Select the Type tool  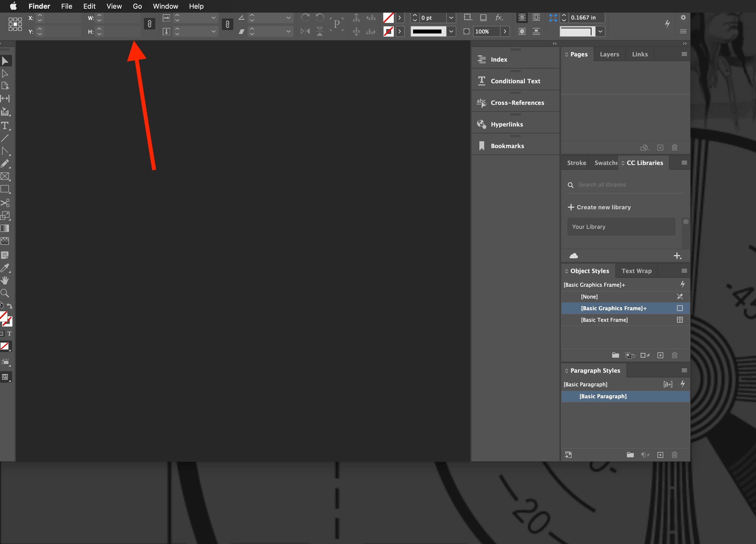pyautogui.click(x=5, y=125)
